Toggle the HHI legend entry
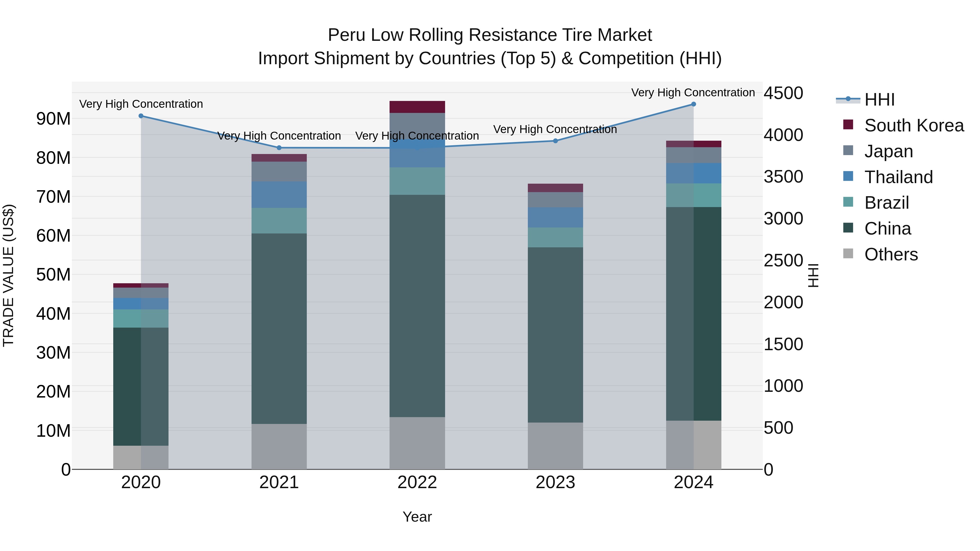 click(x=865, y=100)
